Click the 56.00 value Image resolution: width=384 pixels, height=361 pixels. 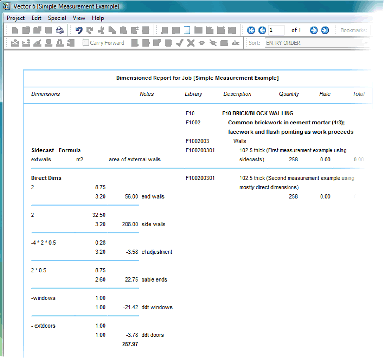click(x=131, y=196)
